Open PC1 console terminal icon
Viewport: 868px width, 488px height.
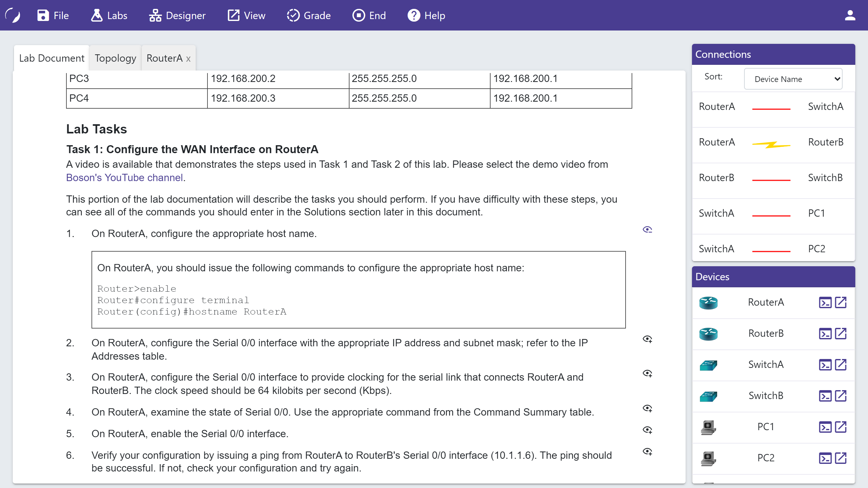tap(824, 427)
